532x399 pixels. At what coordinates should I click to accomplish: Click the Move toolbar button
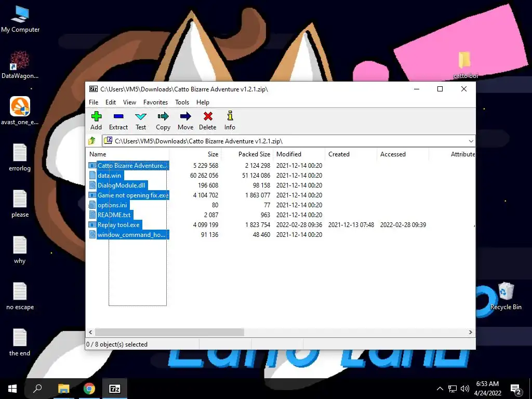[x=185, y=121]
